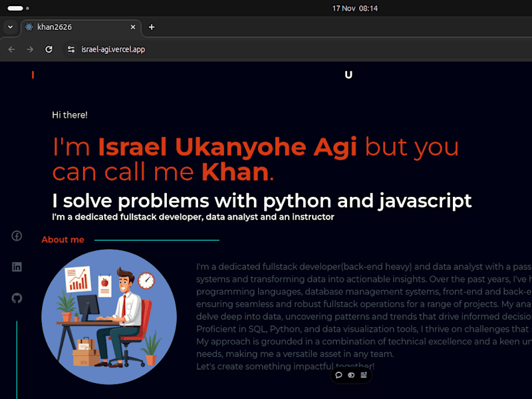Click the bold 'Khan' nickname text
Viewport: 532px width, 399px height.
[235, 172]
